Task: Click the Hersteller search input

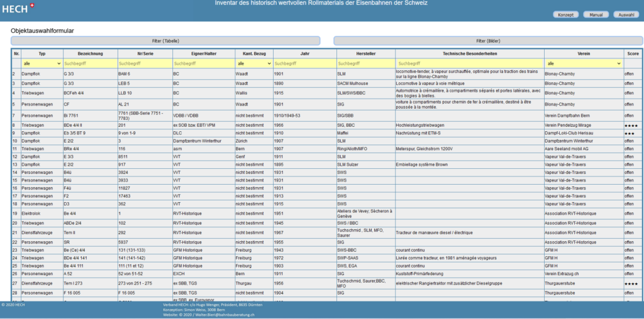Action: point(365,63)
